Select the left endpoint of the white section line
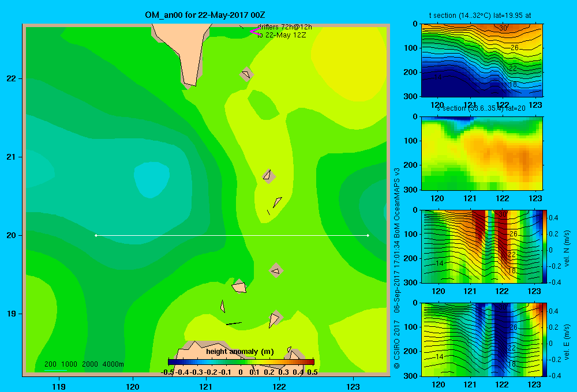Viewport: 577px width, 392px height. point(96,235)
